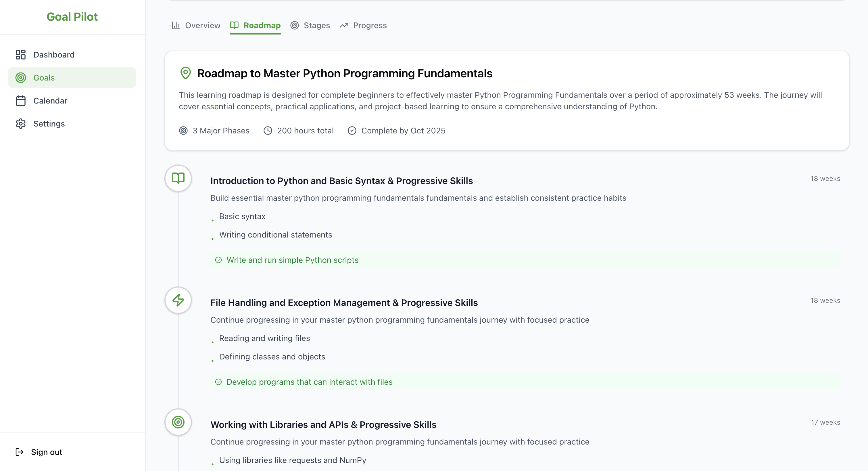This screenshot has width=868, height=471.
Task: Click the target icon beside 3 Major Phases
Action: point(183,131)
